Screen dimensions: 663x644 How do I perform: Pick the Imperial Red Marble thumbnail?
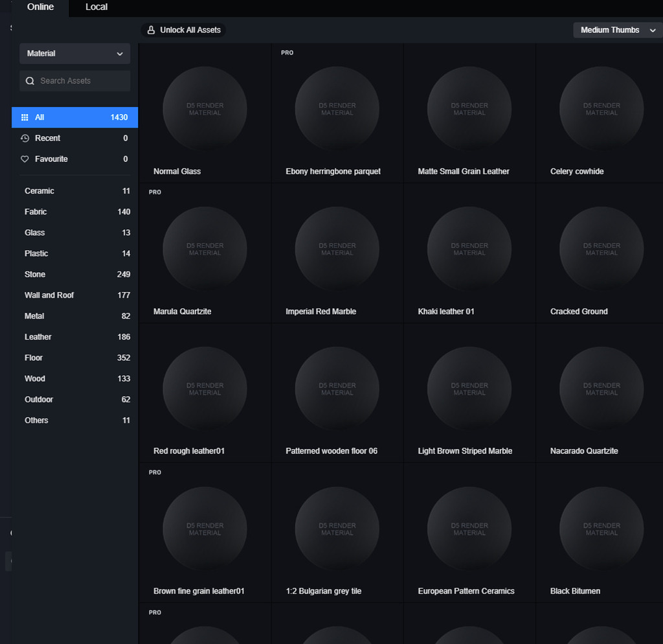337,249
